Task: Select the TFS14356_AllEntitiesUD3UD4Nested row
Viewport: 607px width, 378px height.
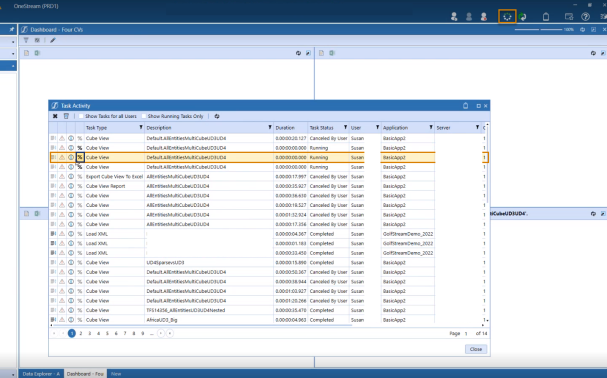Action: coord(267,310)
